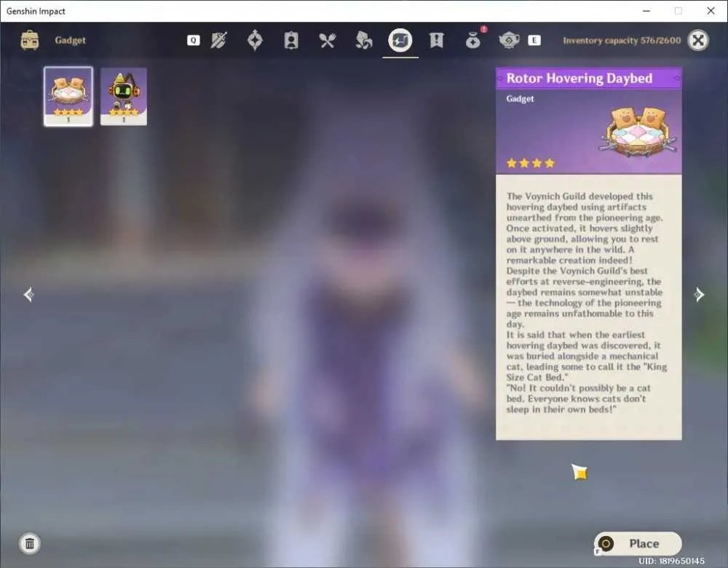
Task: Open the trash can discard mode
Action: point(30,543)
